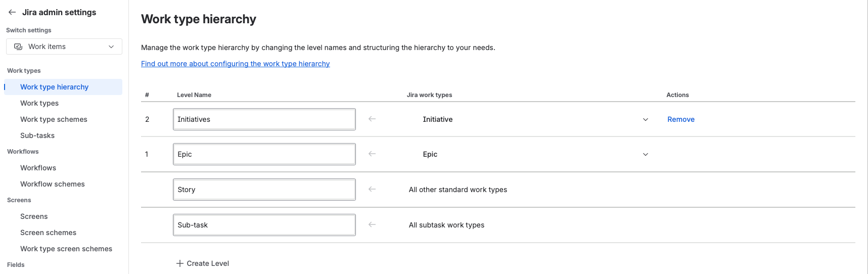Screen dimensions: 868x274
Task: Open Screen schemes from the sidebar
Action: tap(48, 233)
